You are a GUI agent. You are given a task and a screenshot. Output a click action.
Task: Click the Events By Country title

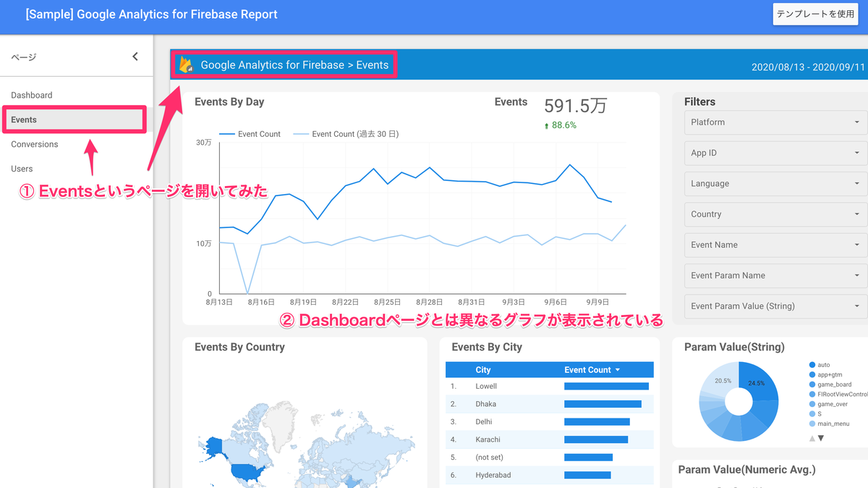239,347
